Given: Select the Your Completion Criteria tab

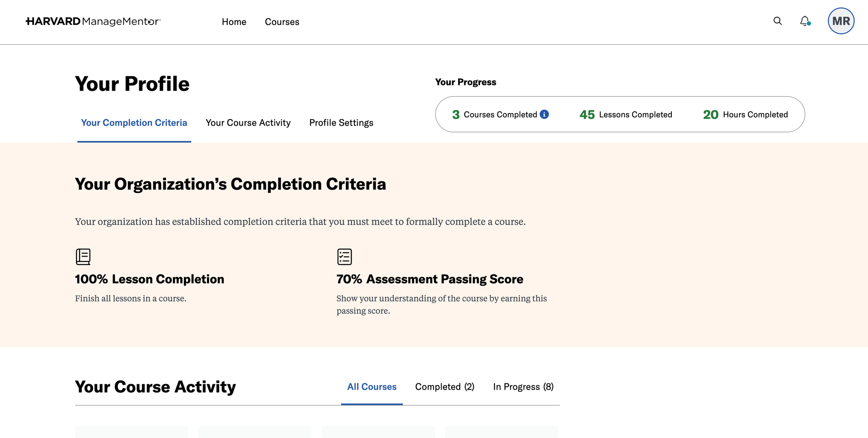Looking at the screenshot, I should tap(134, 123).
